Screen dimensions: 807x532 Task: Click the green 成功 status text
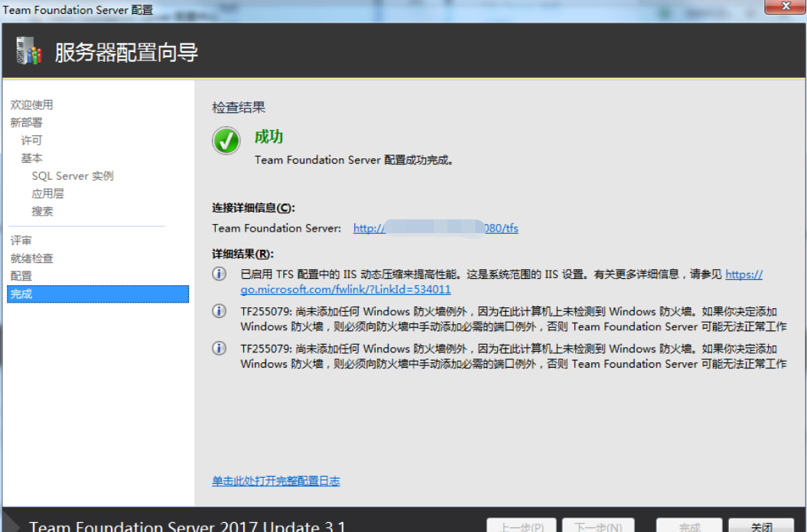[x=268, y=137]
